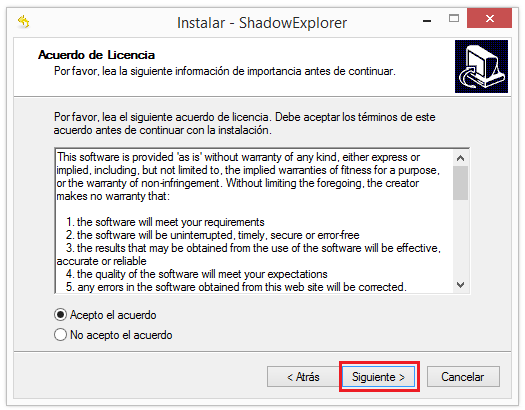Click the installer icon in the title bar
525x410 pixels.
point(23,22)
